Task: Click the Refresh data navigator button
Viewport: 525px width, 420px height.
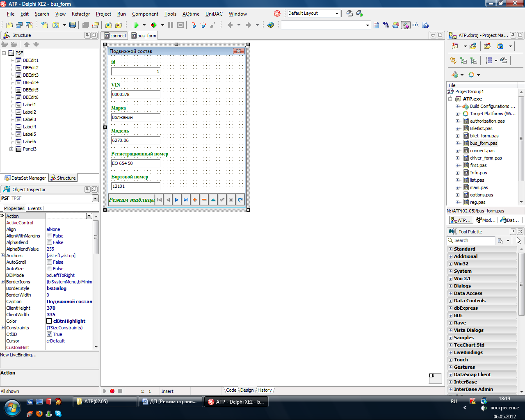Action: click(240, 200)
